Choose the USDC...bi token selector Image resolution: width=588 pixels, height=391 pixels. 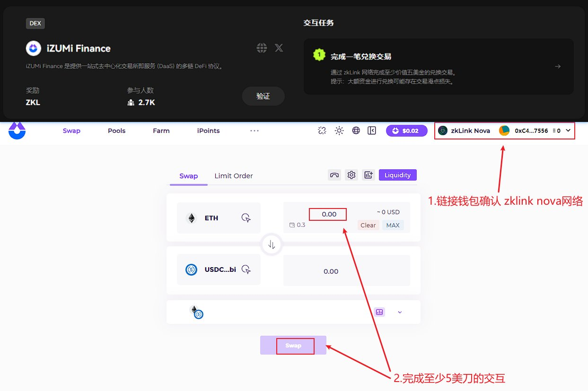[219, 269]
